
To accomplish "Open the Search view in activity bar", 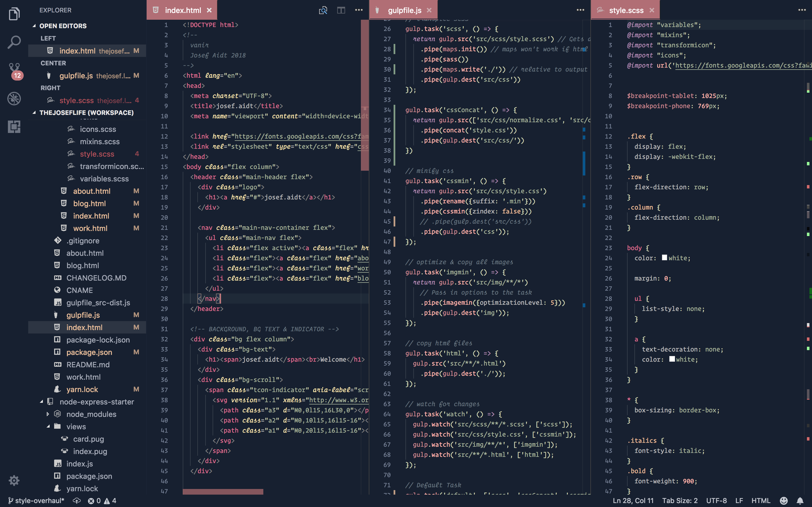I will click(x=14, y=42).
